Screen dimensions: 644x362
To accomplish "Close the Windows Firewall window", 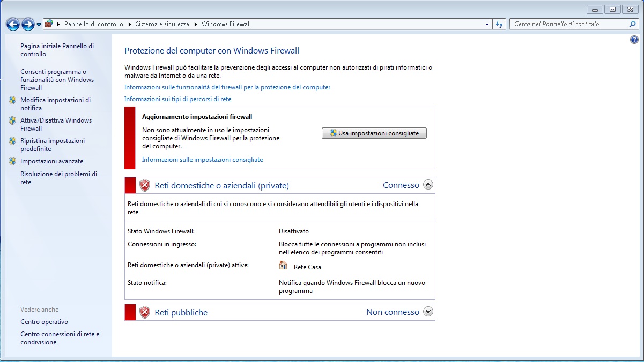I will 631,9.
